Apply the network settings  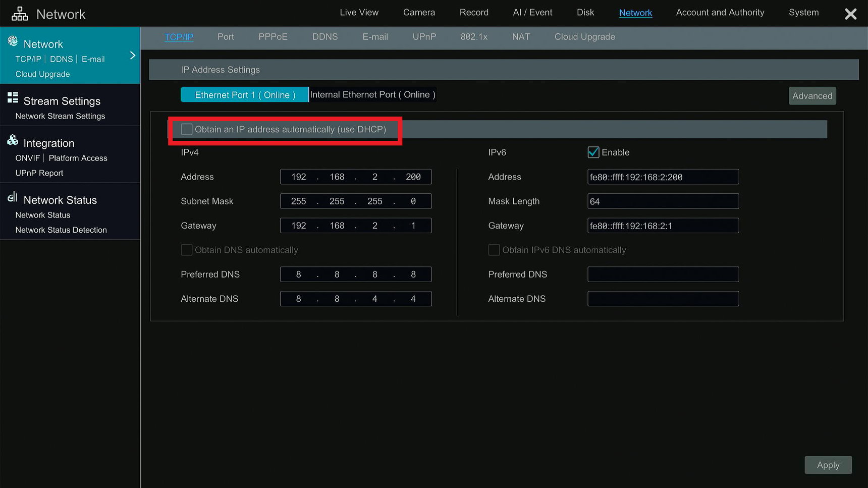pos(828,465)
